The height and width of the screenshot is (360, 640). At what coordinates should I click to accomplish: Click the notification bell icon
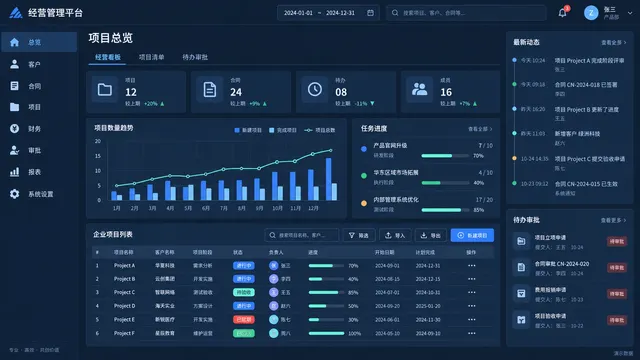[x=562, y=13]
